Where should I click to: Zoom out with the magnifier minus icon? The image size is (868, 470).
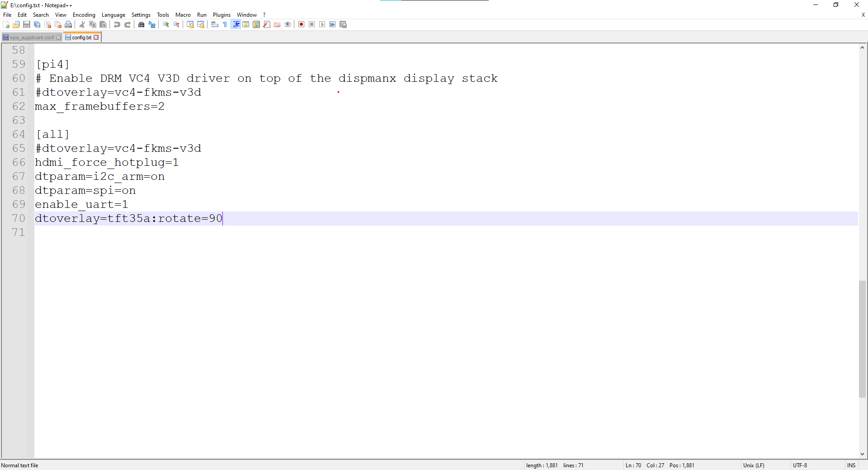pos(176,24)
